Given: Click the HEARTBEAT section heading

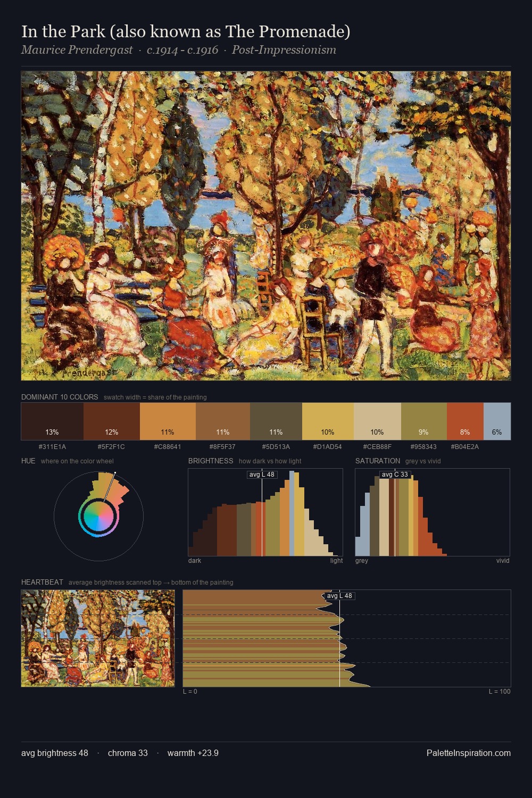Looking at the screenshot, I should coord(42,582).
